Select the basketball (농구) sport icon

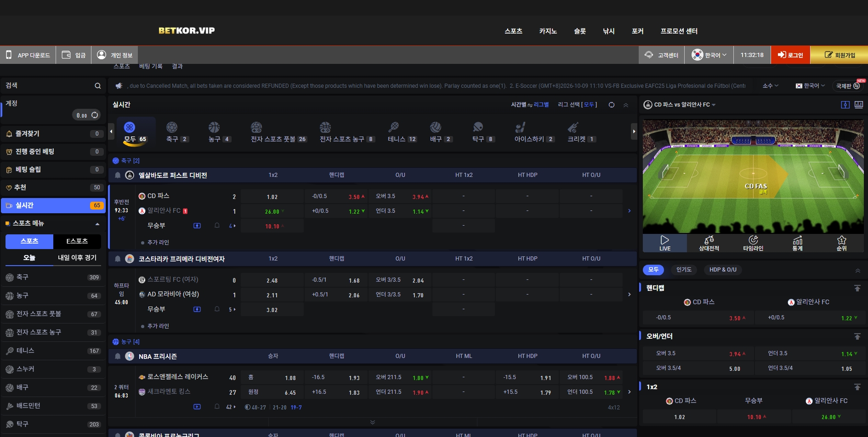coord(214,127)
